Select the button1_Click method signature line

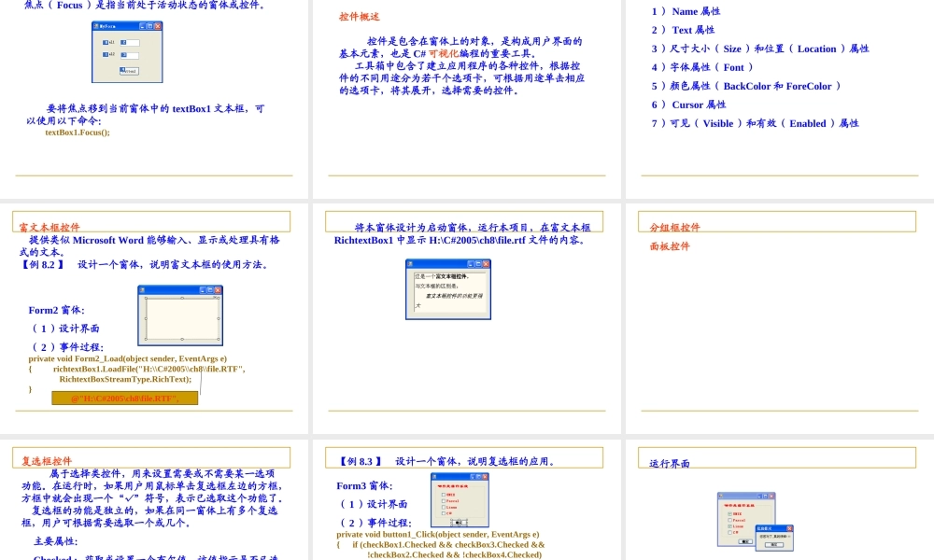(x=438, y=535)
